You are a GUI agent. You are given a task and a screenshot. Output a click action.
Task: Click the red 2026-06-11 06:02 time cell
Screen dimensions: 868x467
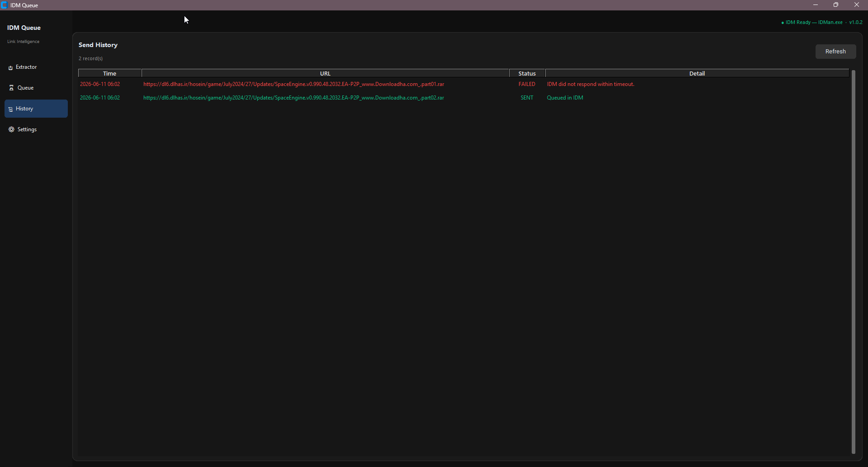[x=100, y=84]
